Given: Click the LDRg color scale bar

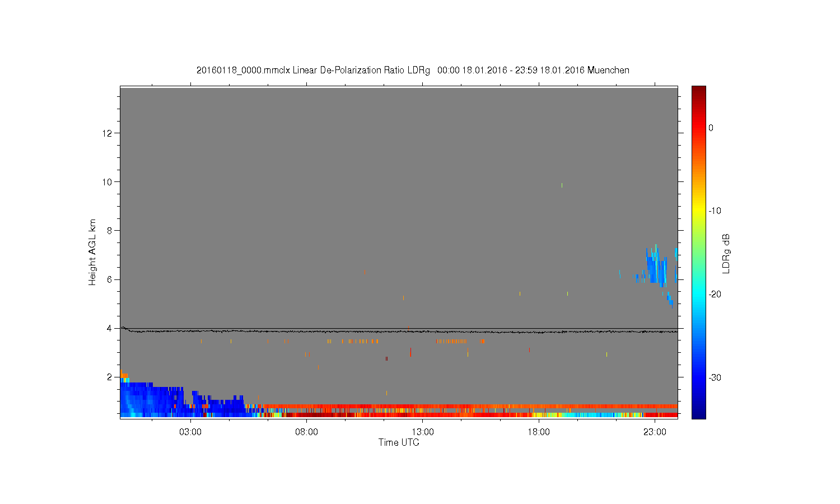Looking at the screenshot, I should click(699, 252).
